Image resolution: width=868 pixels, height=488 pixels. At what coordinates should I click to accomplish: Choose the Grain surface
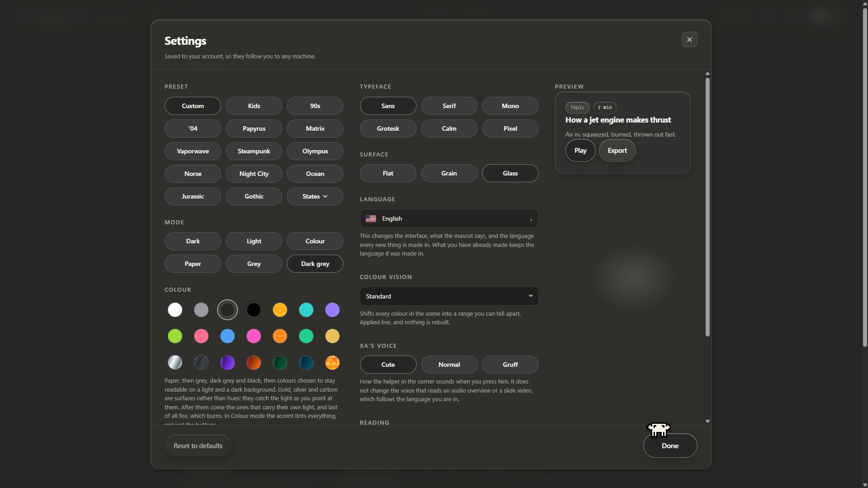[449, 173]
